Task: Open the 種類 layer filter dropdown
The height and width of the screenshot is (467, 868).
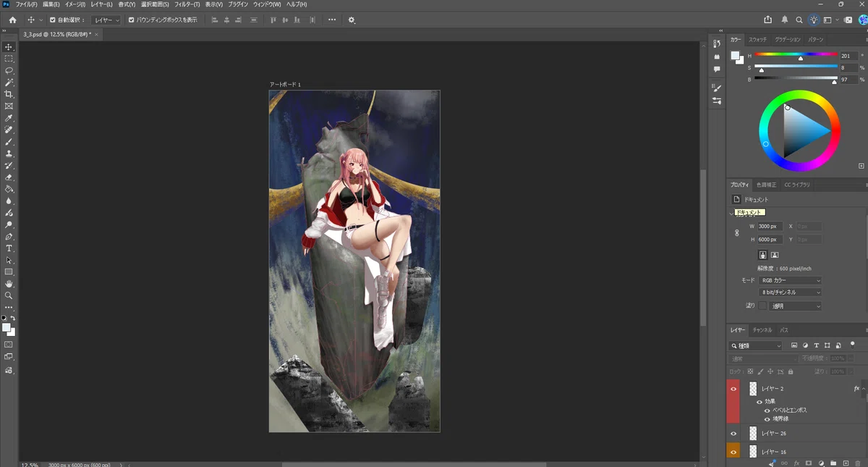Action: pyautogui.click(x=755, y=346)
